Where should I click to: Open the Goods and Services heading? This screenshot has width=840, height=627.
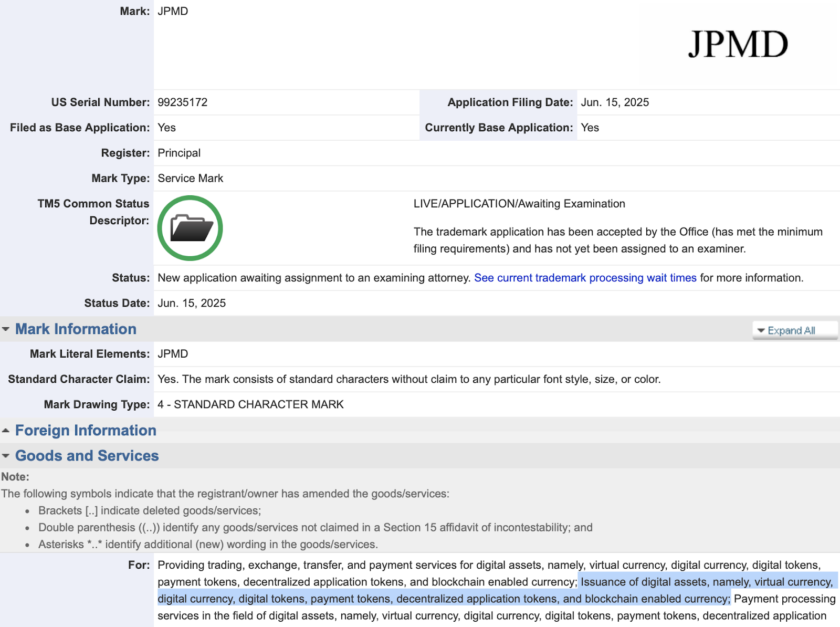click(x=87, y=456)
